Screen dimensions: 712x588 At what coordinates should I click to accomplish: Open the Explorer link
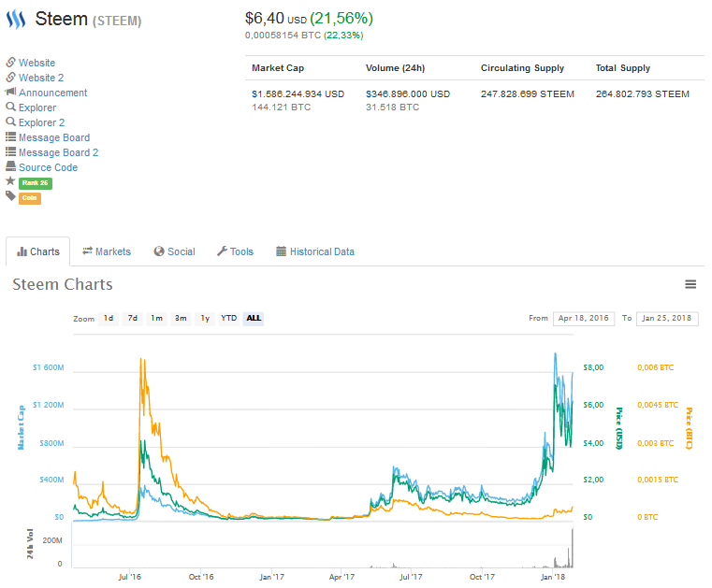tap(37, 108)
